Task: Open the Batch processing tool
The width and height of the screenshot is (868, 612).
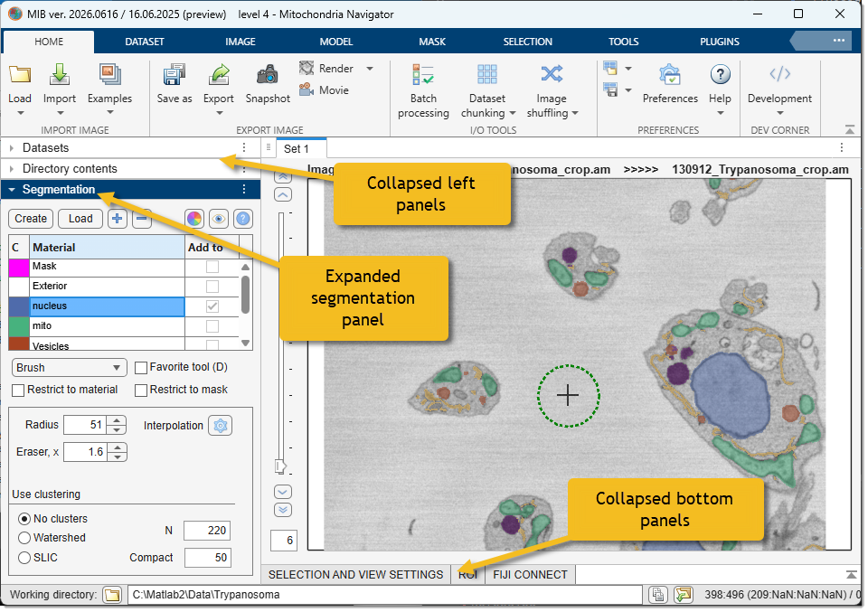Action: pyautogui.click(x=423, y=74)
